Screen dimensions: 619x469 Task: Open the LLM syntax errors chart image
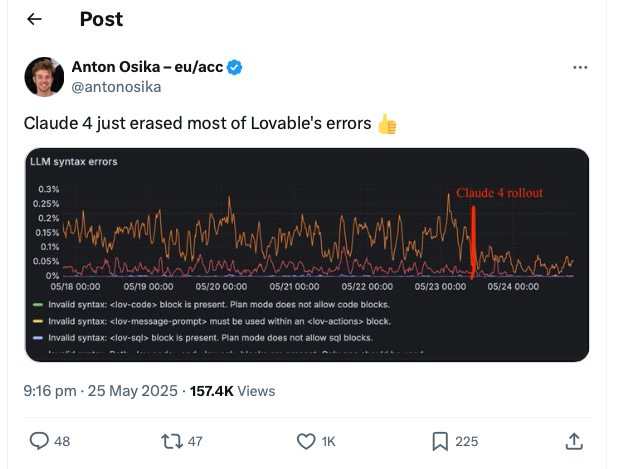pos(306,254)
